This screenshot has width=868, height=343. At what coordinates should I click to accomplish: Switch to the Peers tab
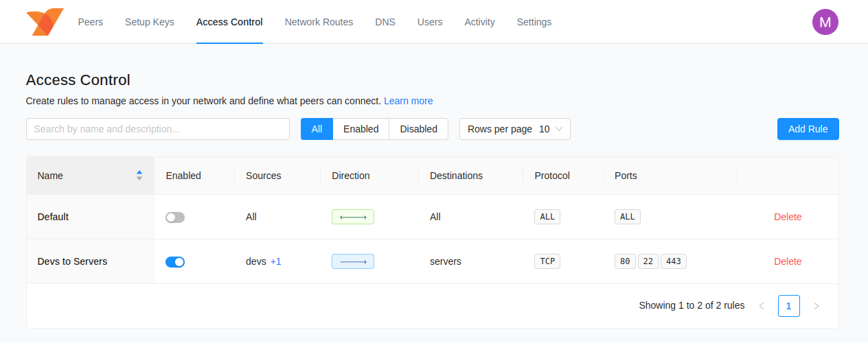pyautogui.click(x=91, y=22)
